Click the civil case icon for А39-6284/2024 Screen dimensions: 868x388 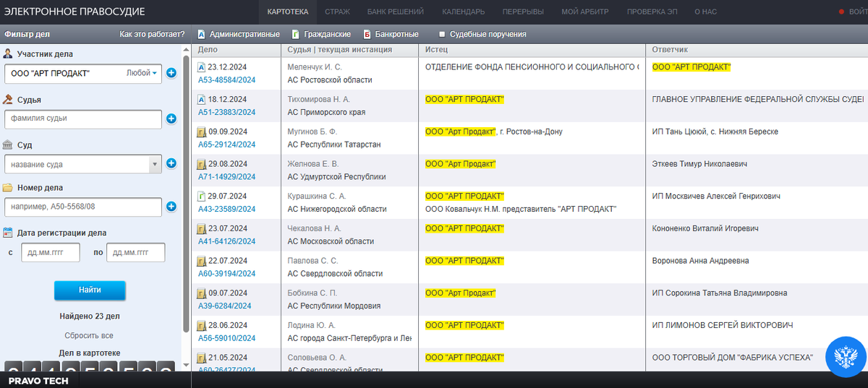point(202,293)
